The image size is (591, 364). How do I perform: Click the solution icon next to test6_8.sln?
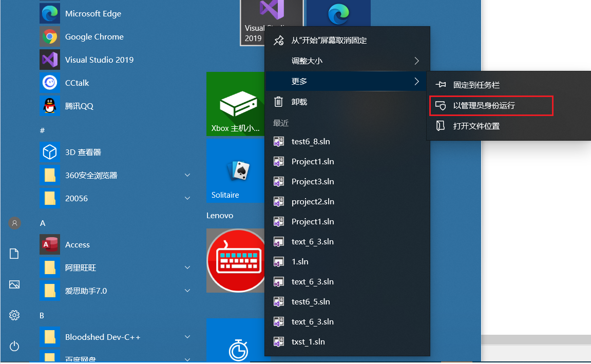(278, 141)
